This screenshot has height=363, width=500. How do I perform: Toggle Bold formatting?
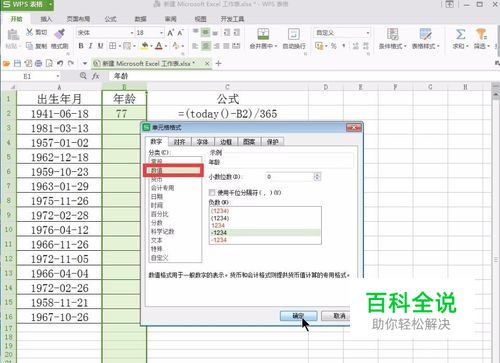(x=81, y=46)
